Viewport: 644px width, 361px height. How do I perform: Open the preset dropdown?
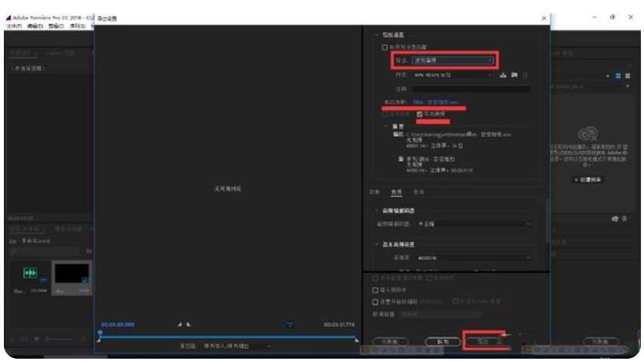[x=453, y=75]
